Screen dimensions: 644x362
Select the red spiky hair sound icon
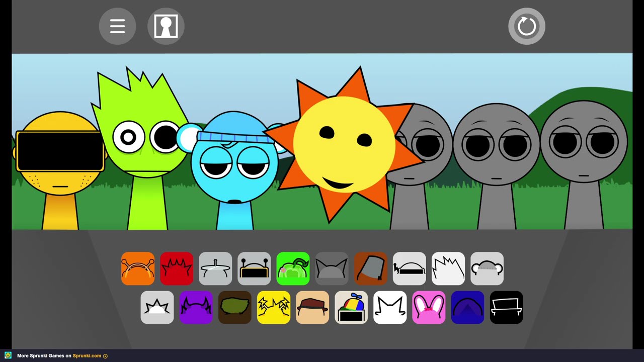click(177, 268)
